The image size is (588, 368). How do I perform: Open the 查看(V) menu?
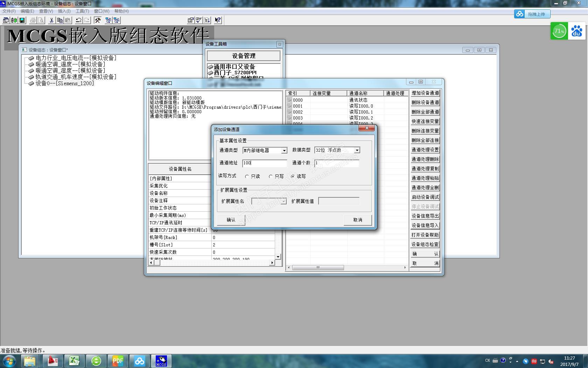pyautogui.click(x=46, y=11)
